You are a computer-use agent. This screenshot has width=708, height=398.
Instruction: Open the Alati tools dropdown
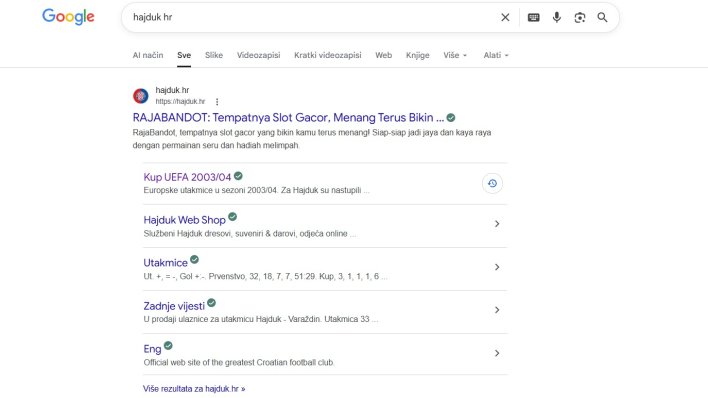pyautogui.click(x=496, y=55)
